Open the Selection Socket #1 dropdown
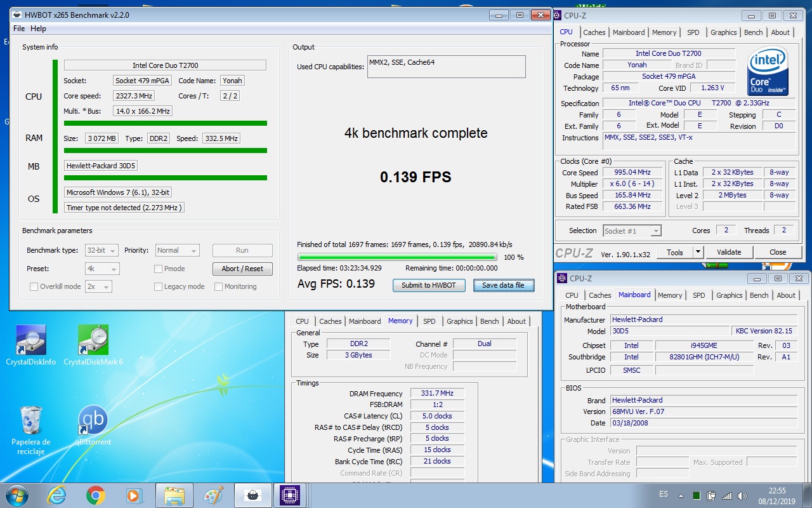 632,231
